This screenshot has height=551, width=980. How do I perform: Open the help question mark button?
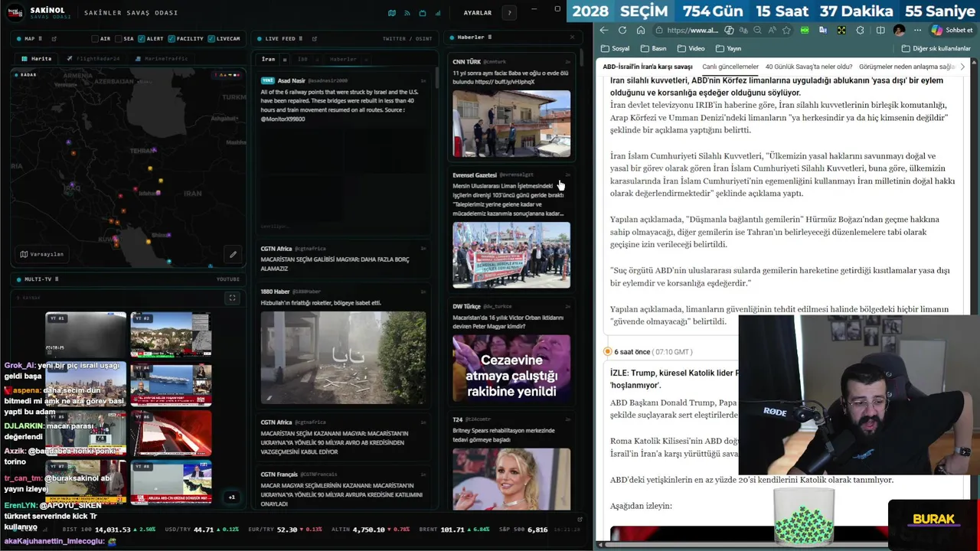[509, 13]
